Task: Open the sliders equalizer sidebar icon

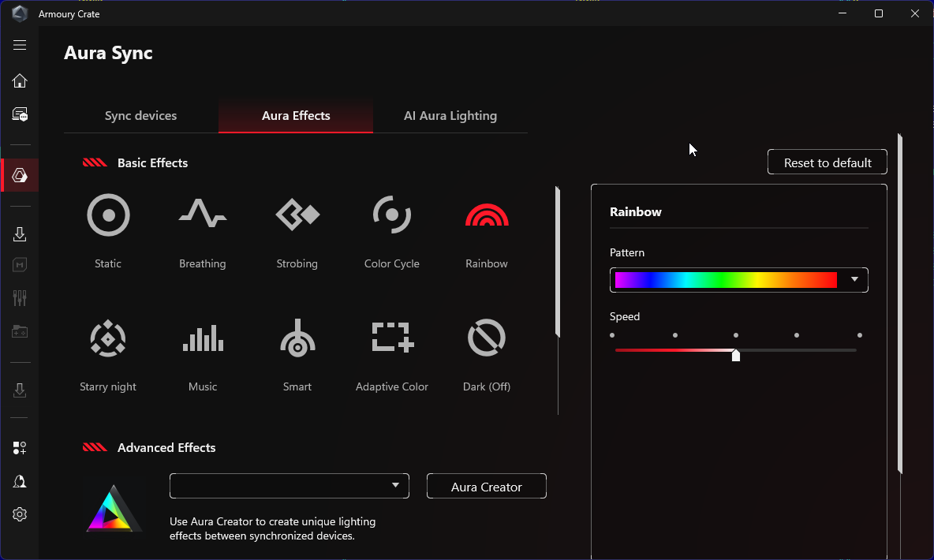Action: pos(20,298)
